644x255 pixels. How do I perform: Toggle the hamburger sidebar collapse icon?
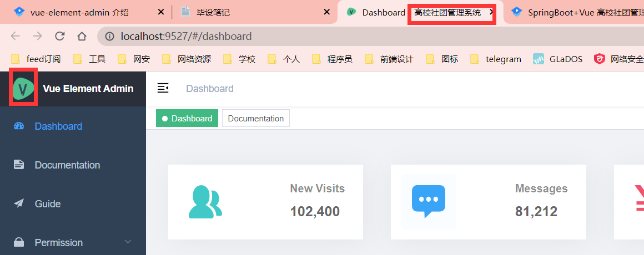tap(163, 88)
